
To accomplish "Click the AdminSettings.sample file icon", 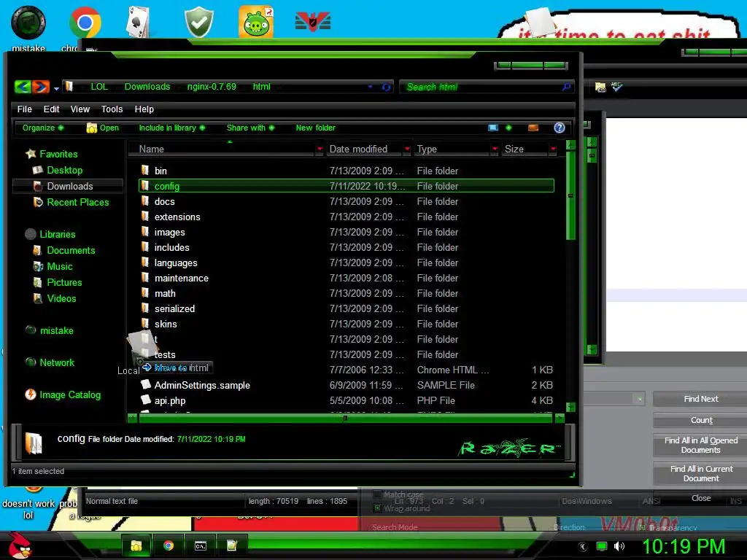I will [x=145, y=385].
